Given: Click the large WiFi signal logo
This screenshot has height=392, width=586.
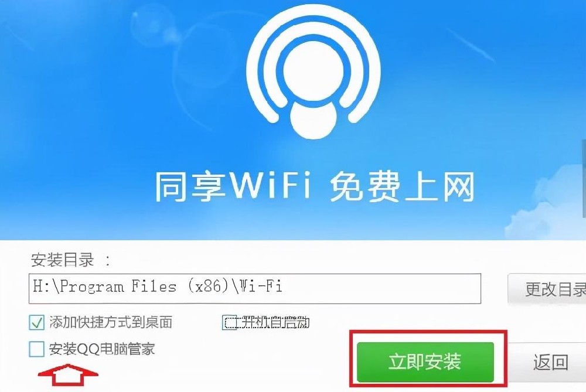Looking at the screenshot, I should pyautogui.click(x=313, y=71).
